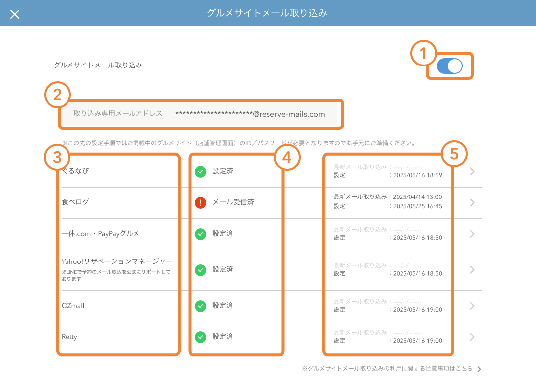The width and height of the screenshot is (536, 392).
Task: Click the green check status icon for Retty
Action: click(201, 337)
